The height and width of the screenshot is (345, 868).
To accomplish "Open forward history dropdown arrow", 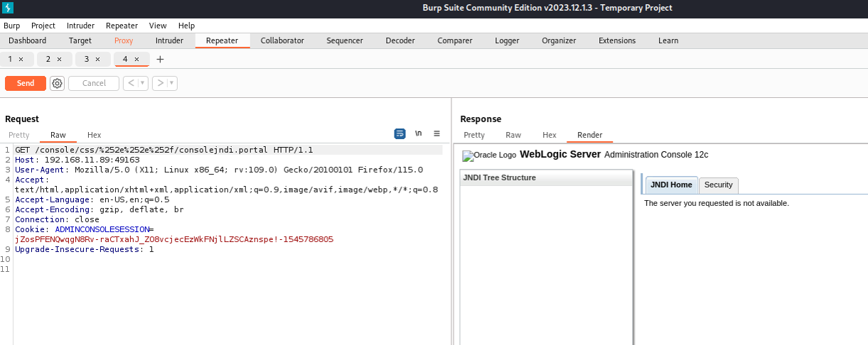I will coord(173,83).
